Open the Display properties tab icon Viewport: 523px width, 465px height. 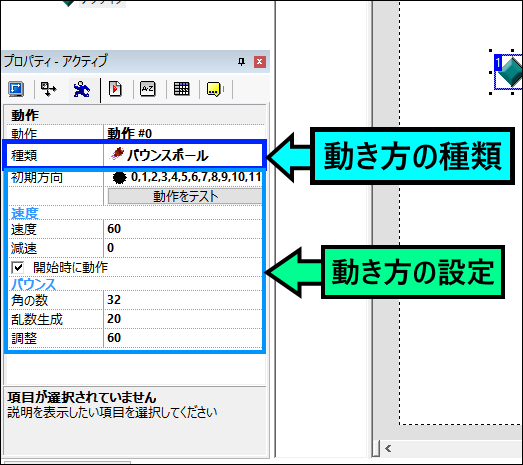pos(16,89)
